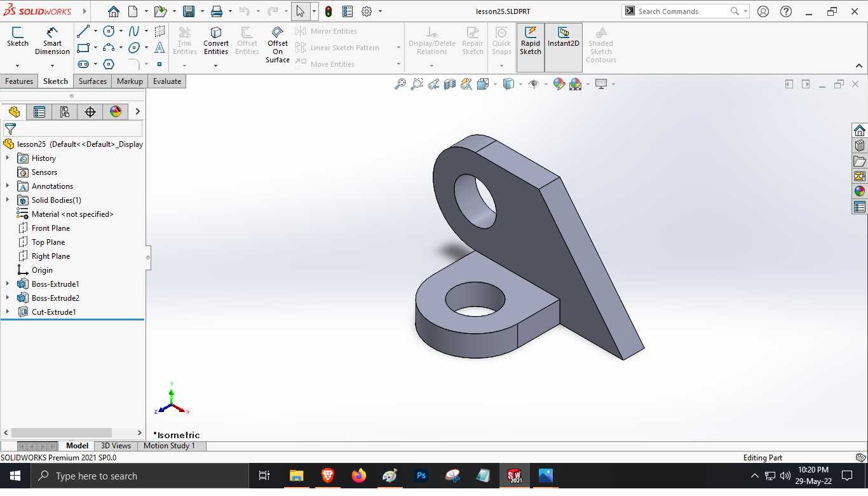Open the Motion Study 1 tab

pos(169,446)
